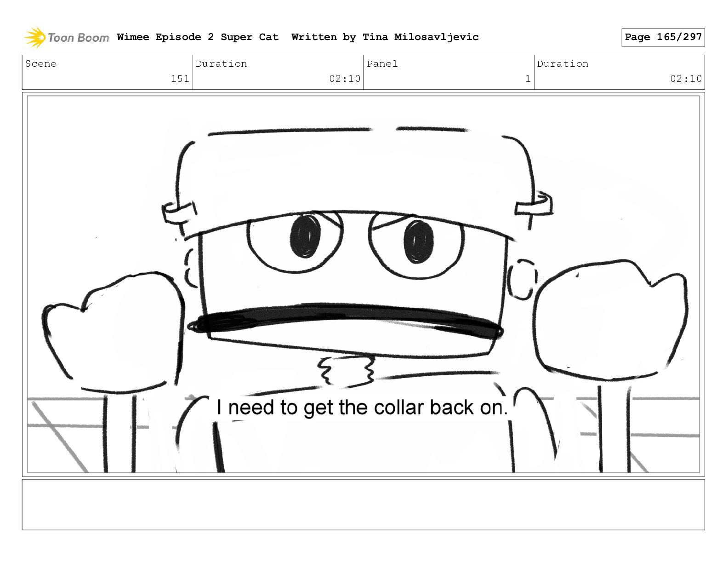Viewport: 728px width, 563px height.
Task: Click the empty notes box below the panel
Action: click(363, 505)
